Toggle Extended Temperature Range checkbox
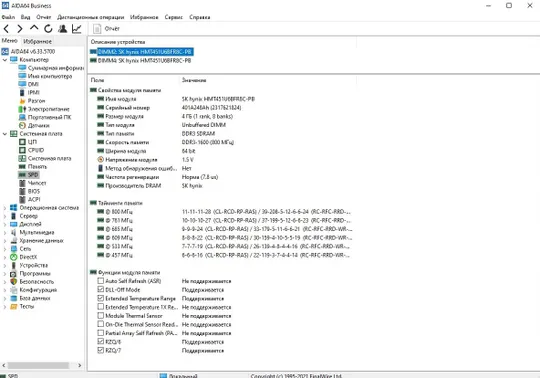This screenshot has width=540, height=378. [101, 298]
